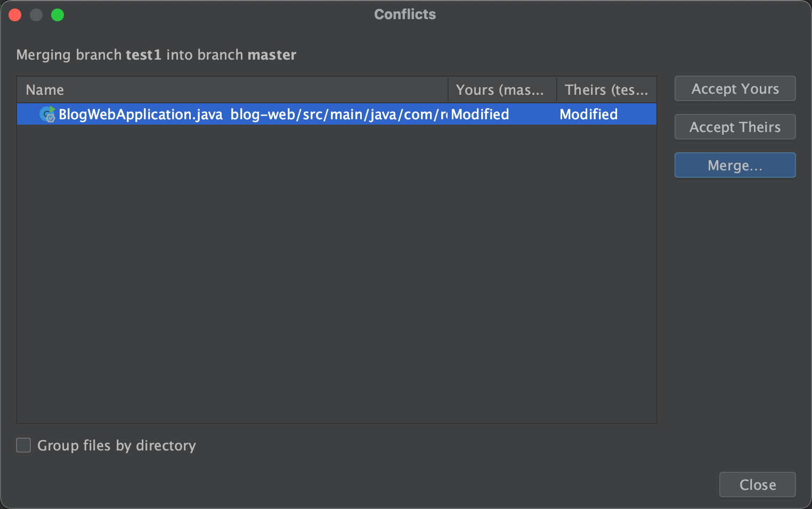
Task: Click the red close window button
Action: [15, 15]
